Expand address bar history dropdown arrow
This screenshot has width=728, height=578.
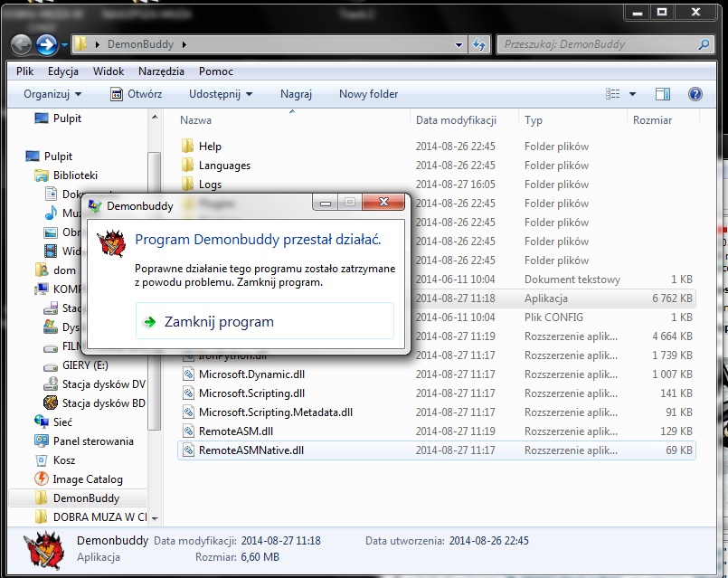(459, 44)
